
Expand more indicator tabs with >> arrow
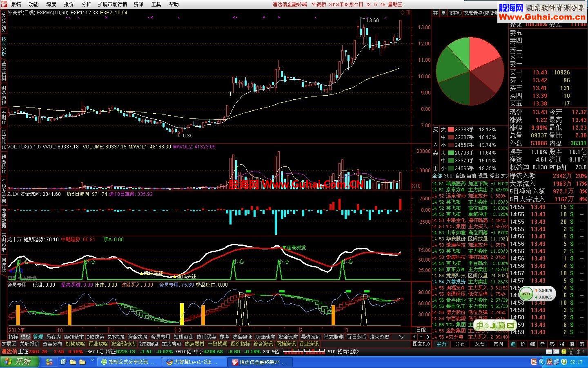(401, 337)
